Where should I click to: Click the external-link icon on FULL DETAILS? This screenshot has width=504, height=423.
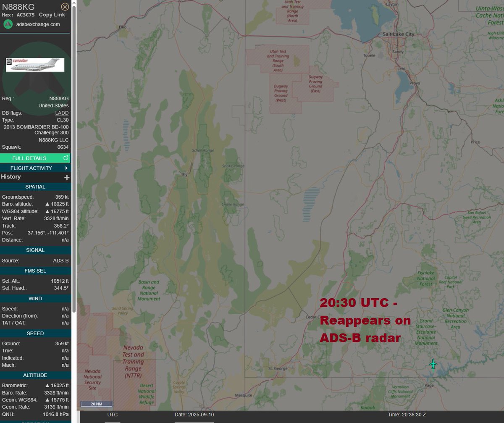click(x=66, y=158)
